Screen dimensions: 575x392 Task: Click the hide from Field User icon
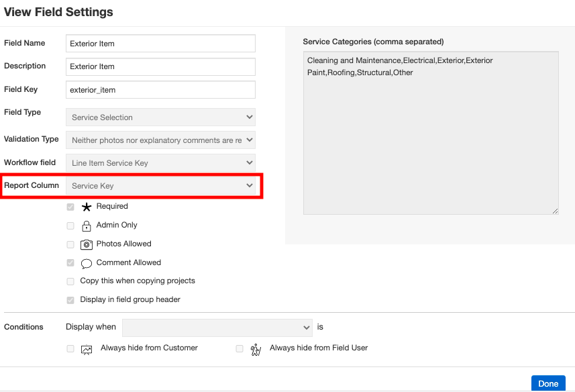[255, 349]
